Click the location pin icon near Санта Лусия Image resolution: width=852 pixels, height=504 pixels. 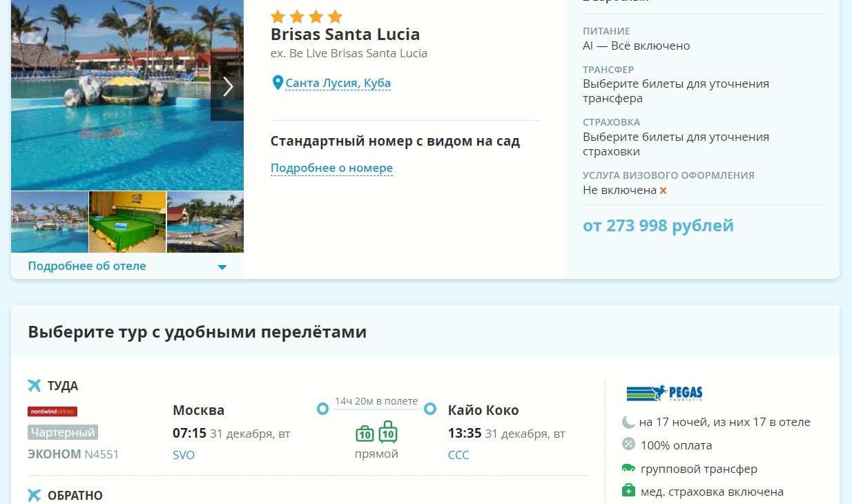click(278, 83)
